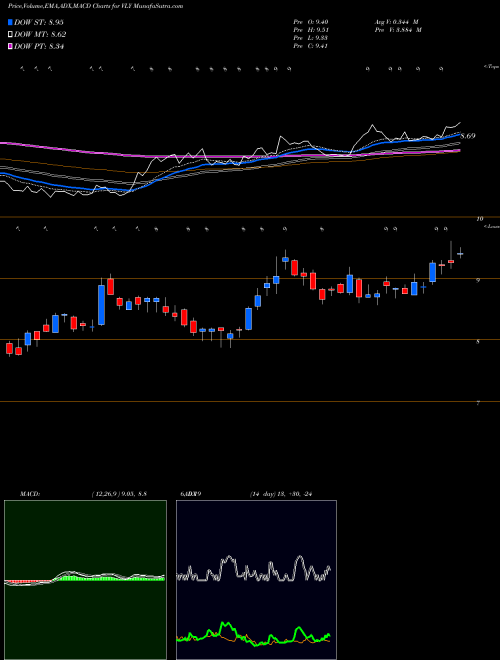Click the magenta DOW PT legend swatch
Image resolution: width=500 pixels, height=660 pixels.
[x=10, y=47]
